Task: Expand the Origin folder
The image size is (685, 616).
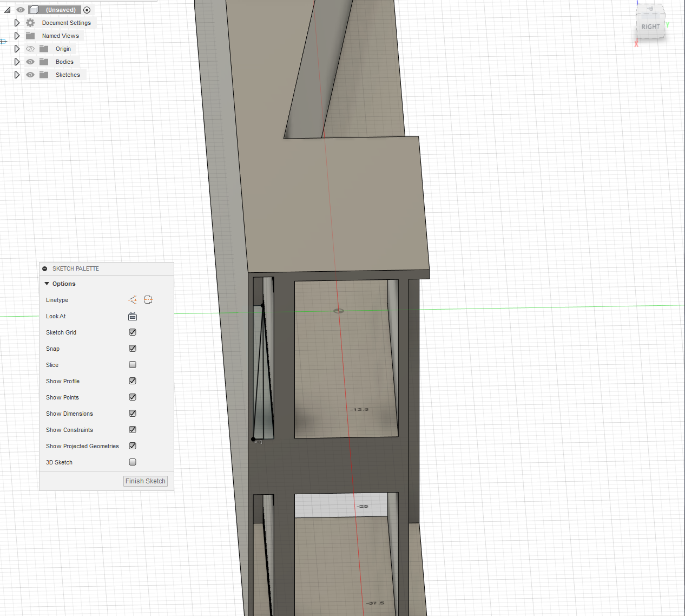Action: click(17, 49)
